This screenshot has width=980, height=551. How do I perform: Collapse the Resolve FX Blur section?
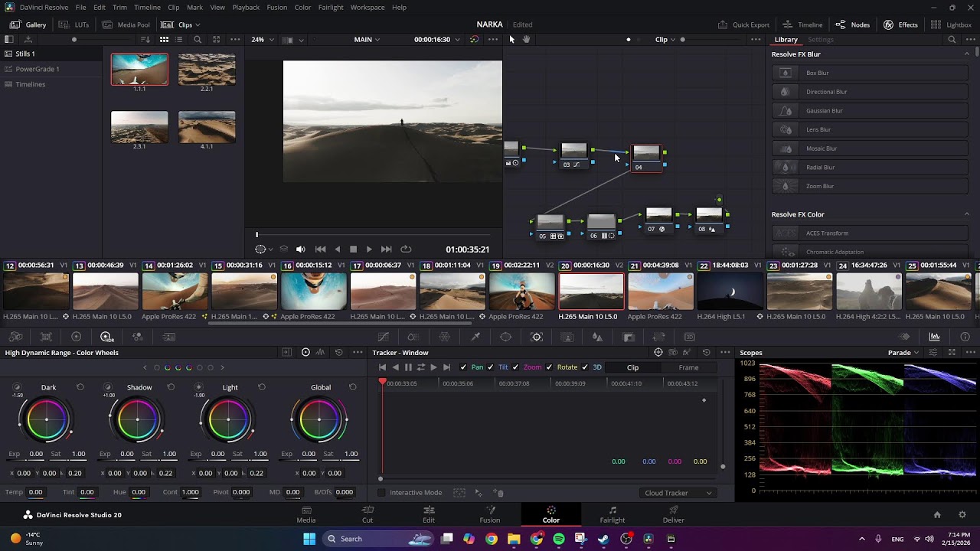click(x=966, y=54)
